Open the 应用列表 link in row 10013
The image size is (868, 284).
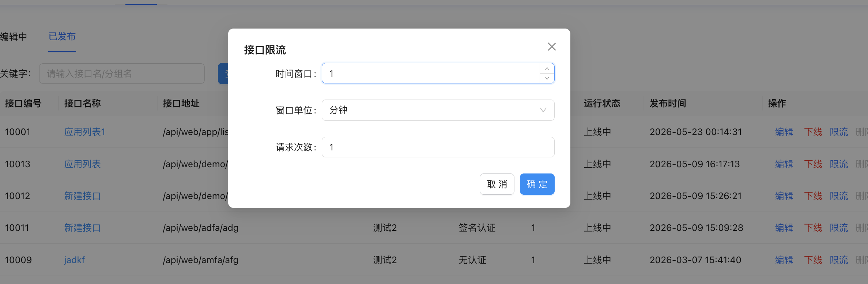pyautogui.click(x=83, y=164)
